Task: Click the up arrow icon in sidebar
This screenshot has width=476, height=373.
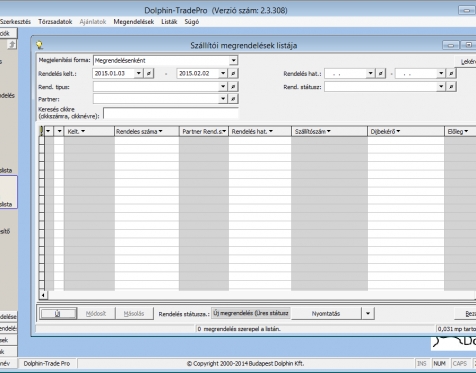Action: pyautogui.click(x=12, y=44)
